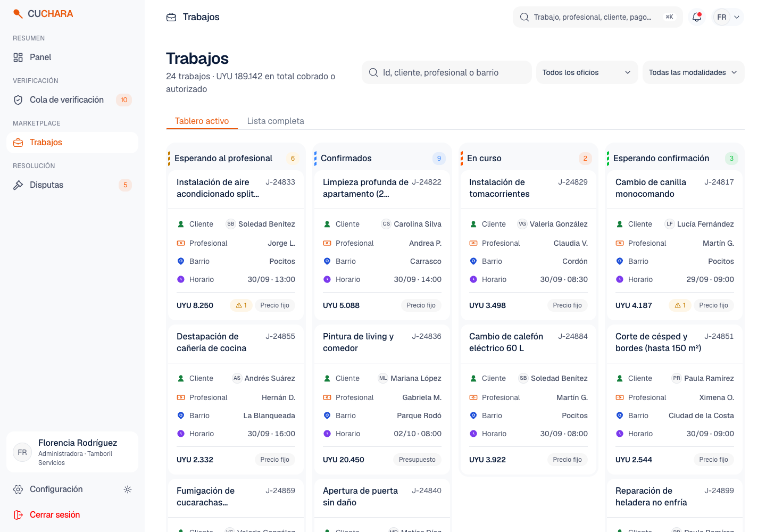Focus the global Trabajo, profesional, cliente search box
Viewport: 766px width, 532px height.
click(598, 17)
